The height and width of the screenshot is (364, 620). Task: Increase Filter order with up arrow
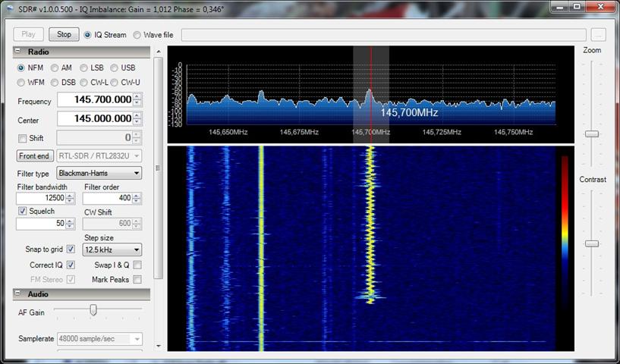(137, 196)
